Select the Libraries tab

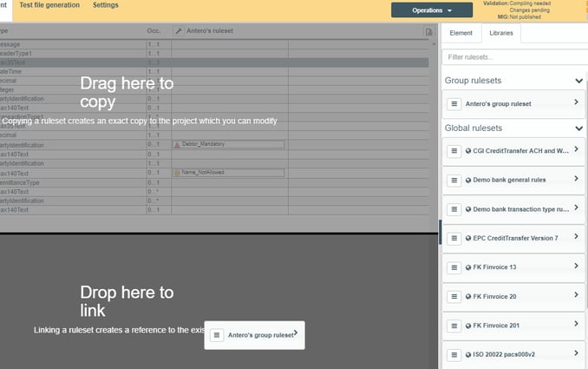(x=501, y=33)
